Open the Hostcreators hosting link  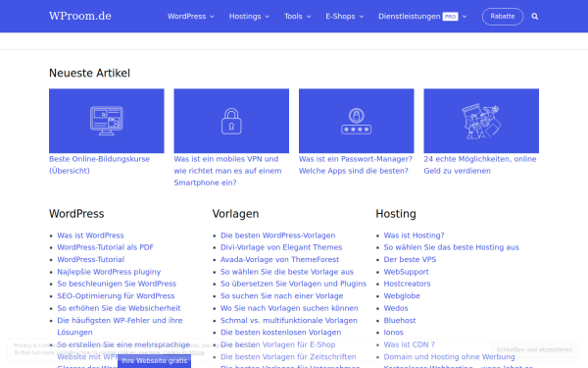407,284
